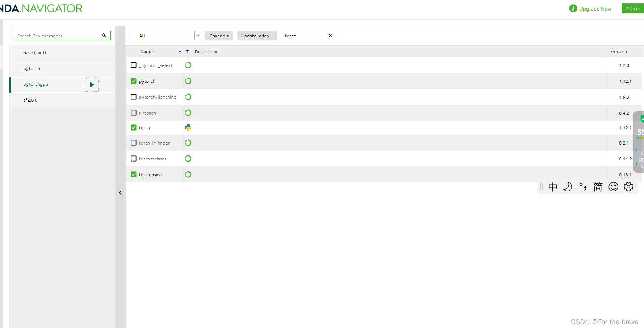
Task: Click the conda type icon for torchvision
Action: tap(188, 174)
